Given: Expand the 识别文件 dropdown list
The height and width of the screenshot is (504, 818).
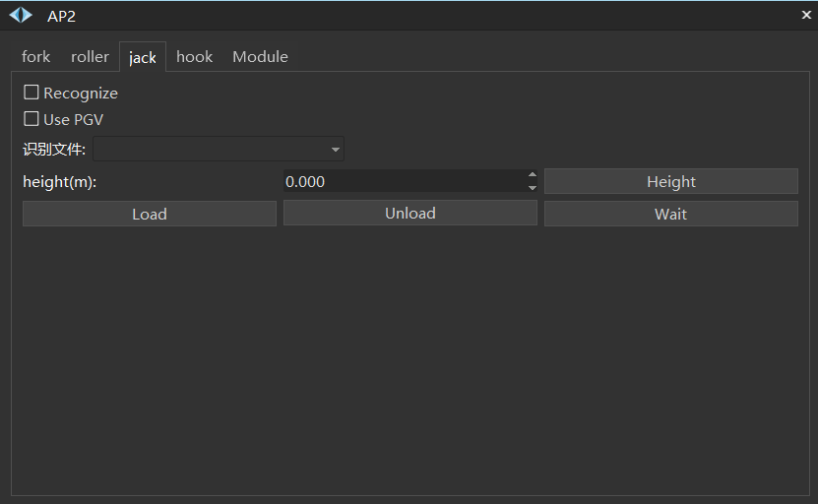Looking at the screenshot, I should 336,150.
